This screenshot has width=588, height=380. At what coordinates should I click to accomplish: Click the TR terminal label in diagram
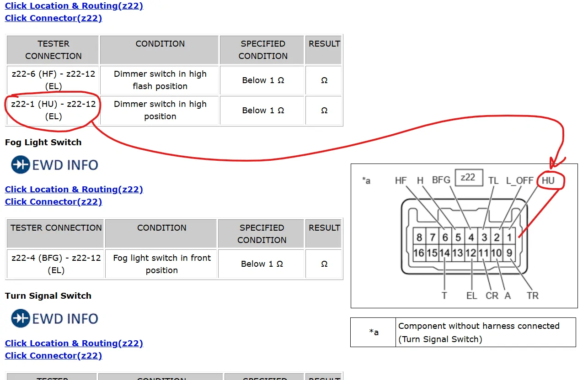pyautogui.click(x=533, y=296)
